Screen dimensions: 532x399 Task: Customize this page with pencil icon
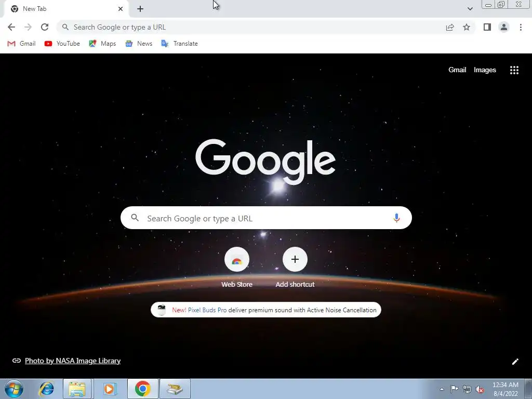tap(515, 362)
